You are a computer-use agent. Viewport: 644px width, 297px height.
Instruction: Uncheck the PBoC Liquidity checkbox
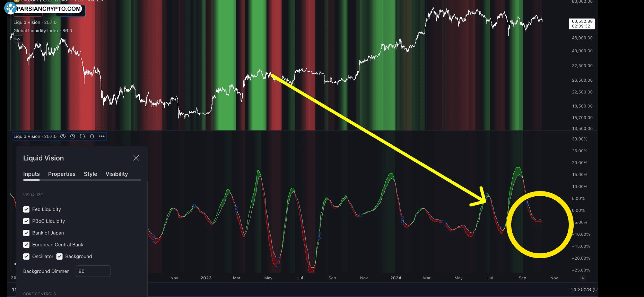click(x=26, y=221)
